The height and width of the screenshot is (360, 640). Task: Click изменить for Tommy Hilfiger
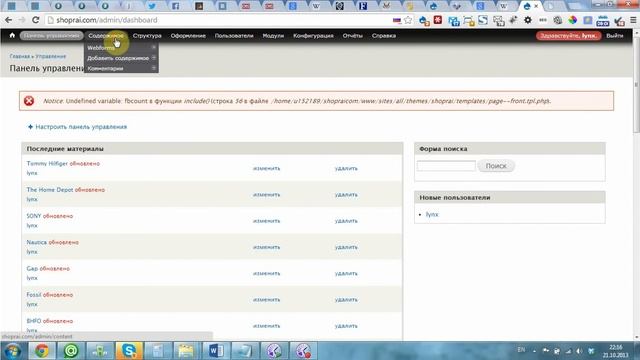266,168
